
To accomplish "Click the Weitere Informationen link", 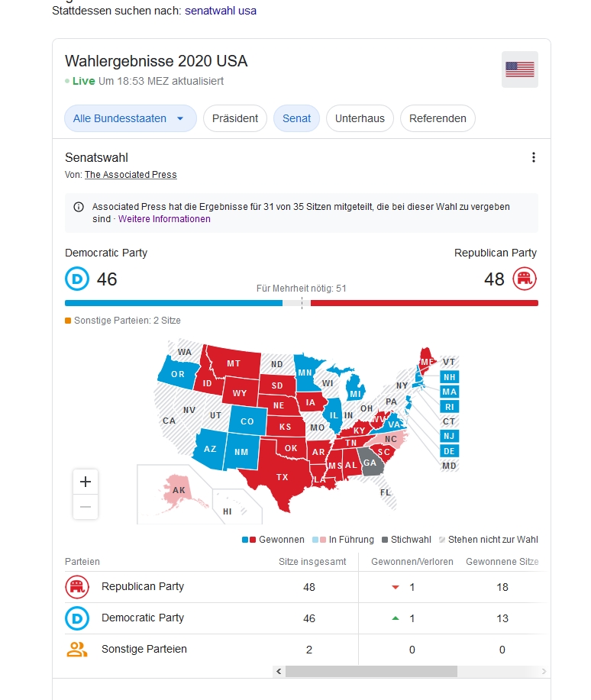I will pos(164,219).
